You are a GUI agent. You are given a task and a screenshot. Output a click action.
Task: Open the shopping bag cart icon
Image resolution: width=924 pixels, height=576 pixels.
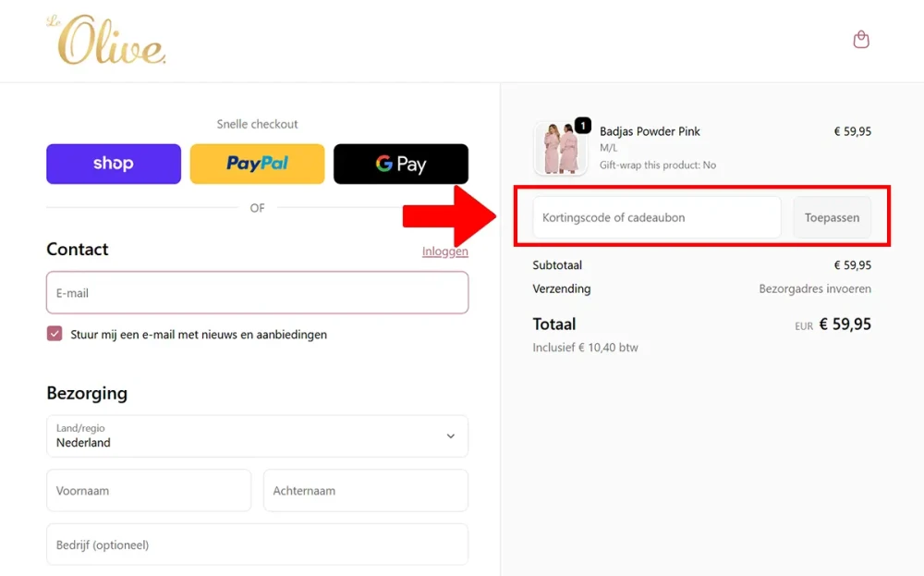pyautogui.click(x=861, y=40)
